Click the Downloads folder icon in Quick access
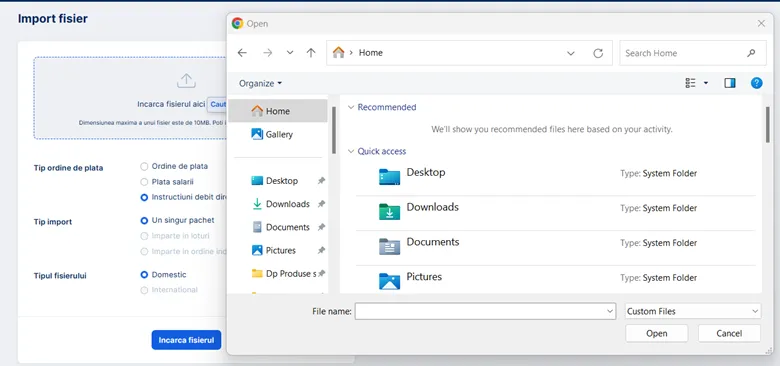780x366 pixels. click(389, 211)
